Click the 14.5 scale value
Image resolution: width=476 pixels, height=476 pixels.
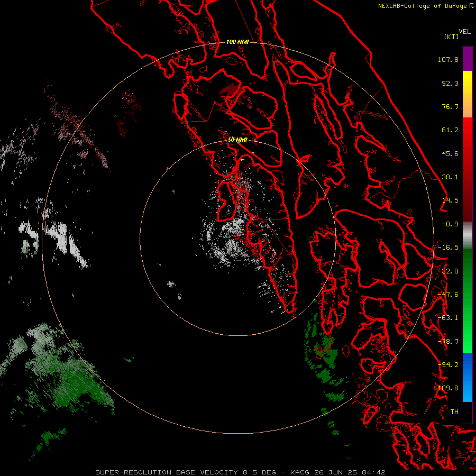pyautogui.click(x=450, y=200)
